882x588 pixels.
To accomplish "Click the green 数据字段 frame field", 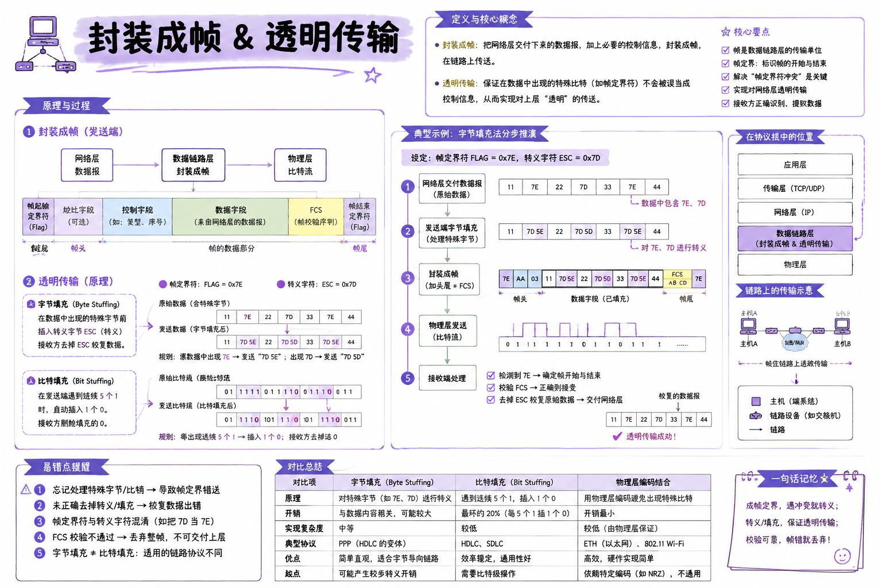I will [230, 216].
